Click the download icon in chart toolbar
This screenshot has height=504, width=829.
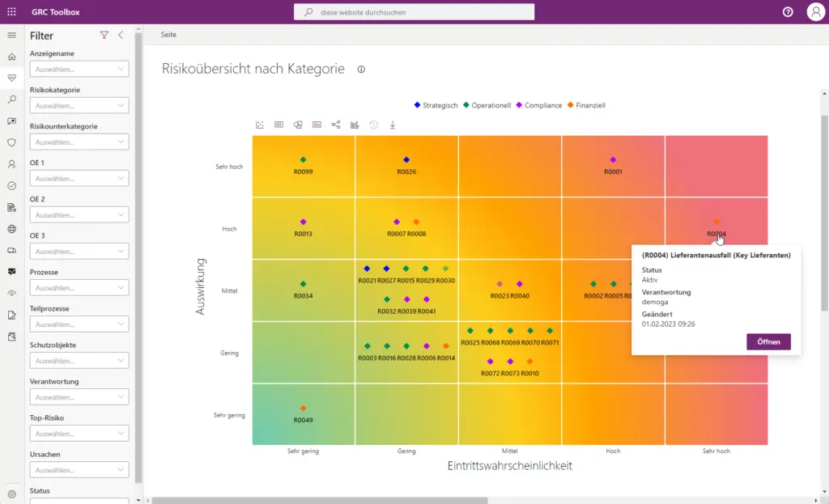tap(393, 125)
